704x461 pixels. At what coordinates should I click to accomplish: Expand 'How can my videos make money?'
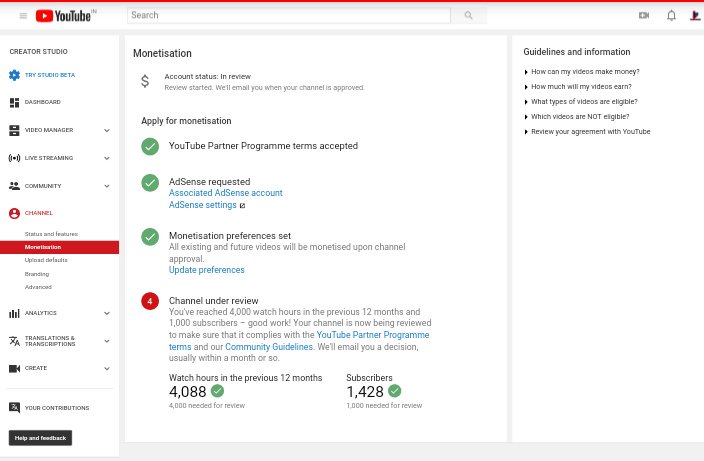coord(581,72)
